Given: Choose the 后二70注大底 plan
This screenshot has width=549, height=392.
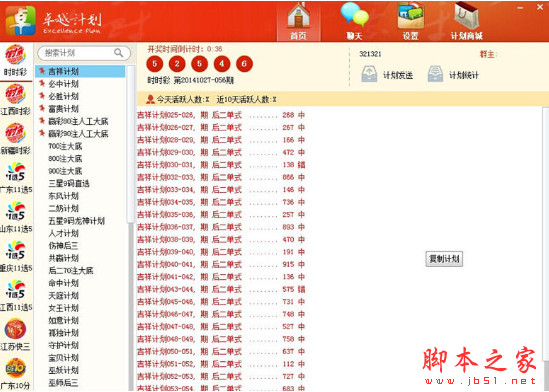Looking at the screenshot, I should tap(71, 270).
